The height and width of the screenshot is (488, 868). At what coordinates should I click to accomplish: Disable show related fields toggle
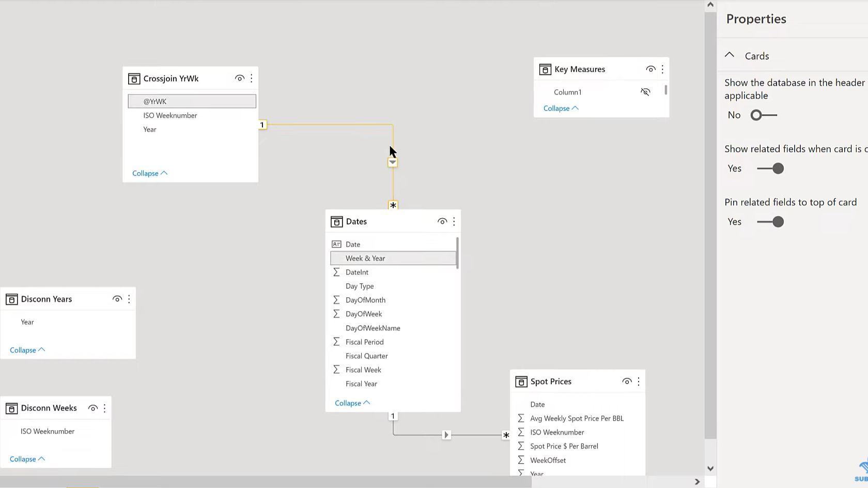pyautogui.click(x=770, y=169)
